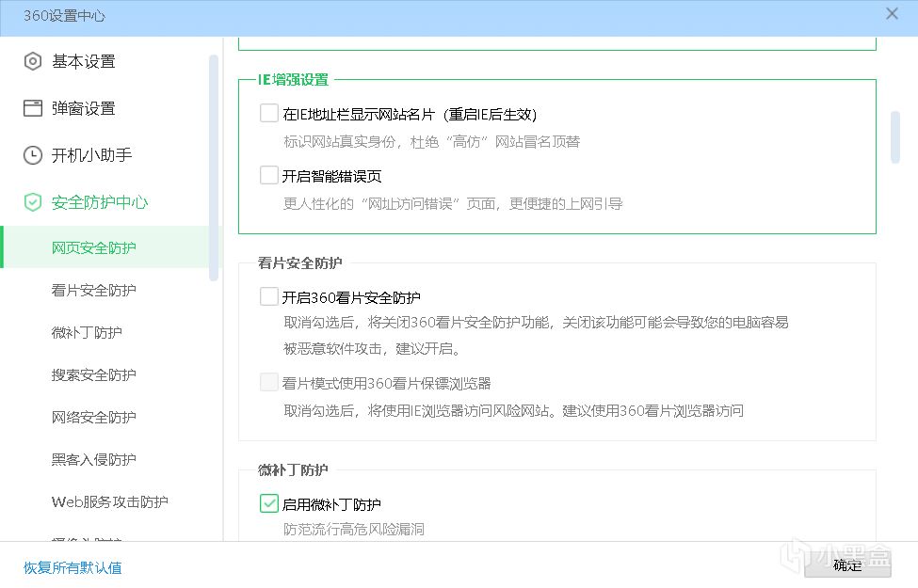Select 微补丁防护 sidebar item
918x588 pixels.
coord(87,332)
